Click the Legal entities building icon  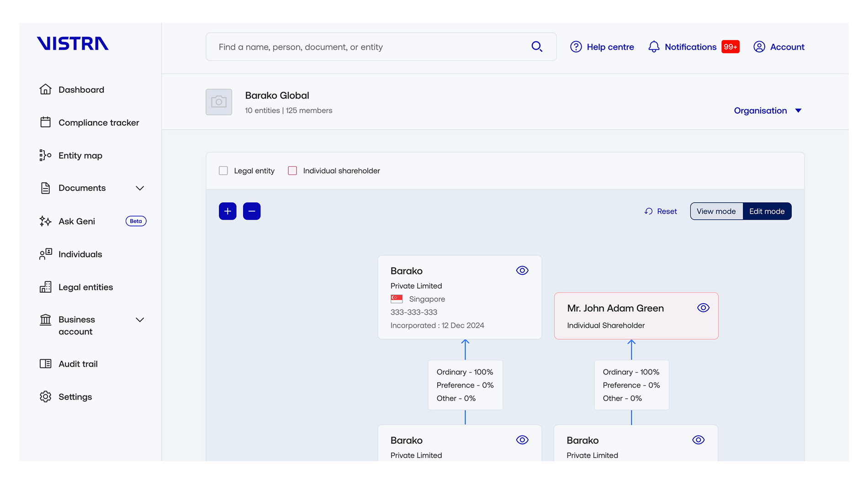[x=45, y=287]
